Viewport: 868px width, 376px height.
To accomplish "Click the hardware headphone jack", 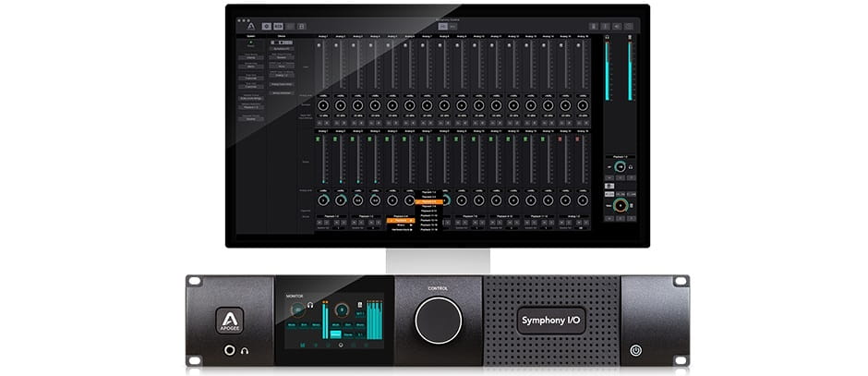I will point(230,350).
